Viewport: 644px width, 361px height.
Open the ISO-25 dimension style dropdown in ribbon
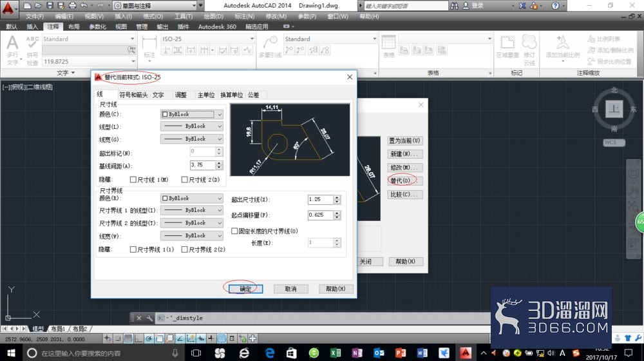[208, 39]
